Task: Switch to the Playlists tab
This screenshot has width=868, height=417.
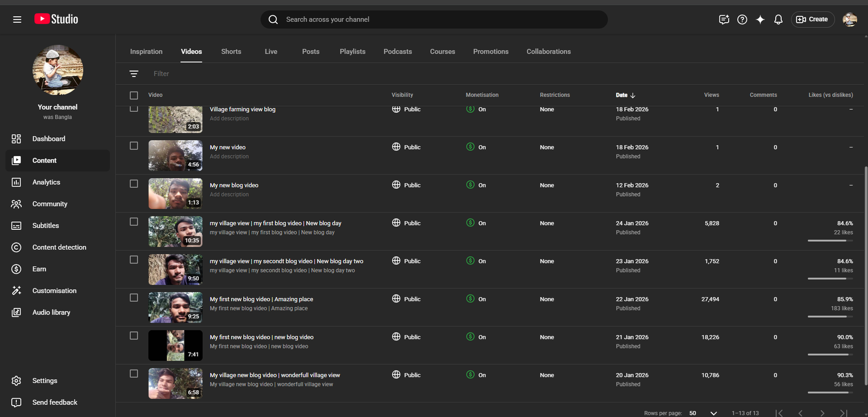Action: tap(352, 52)
